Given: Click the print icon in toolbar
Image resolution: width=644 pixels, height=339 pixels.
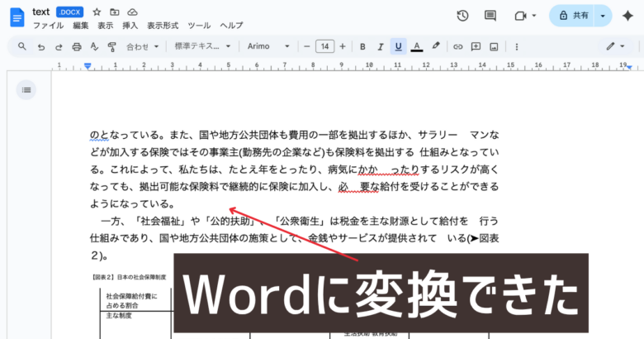Looking at the screenshot, I should pyautogui.click(x=77, y=46).
